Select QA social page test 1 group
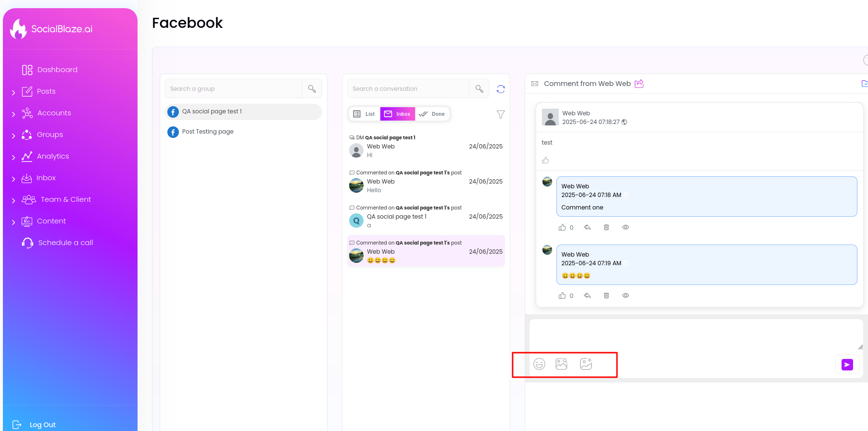 tap(244, 111)
